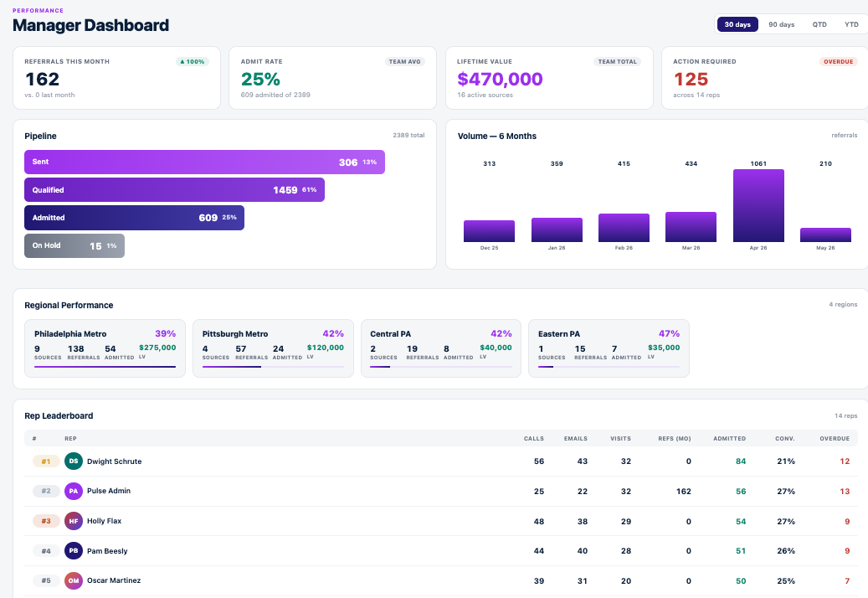This screenshot has height=598, width=868.
Task: Click Oscar Martinez's overdue count 7
Action: point(847,581)
